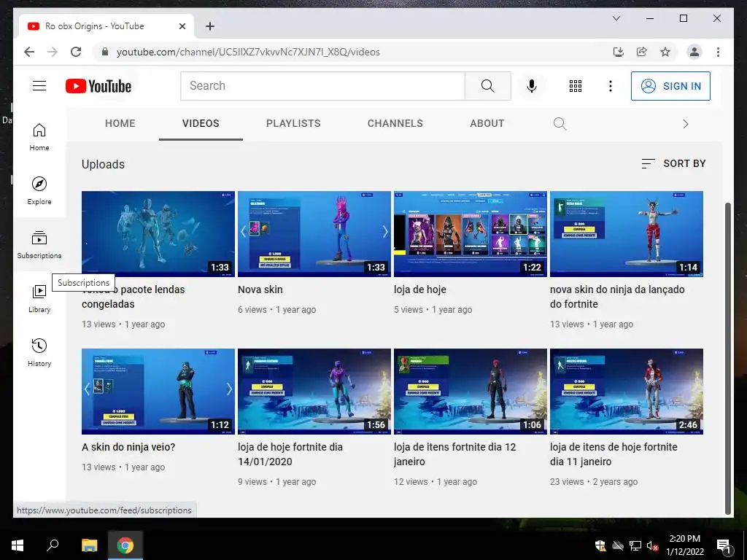
Task: Open 'nova skin do ninja da lançado' title
Action: pos(617,297)
